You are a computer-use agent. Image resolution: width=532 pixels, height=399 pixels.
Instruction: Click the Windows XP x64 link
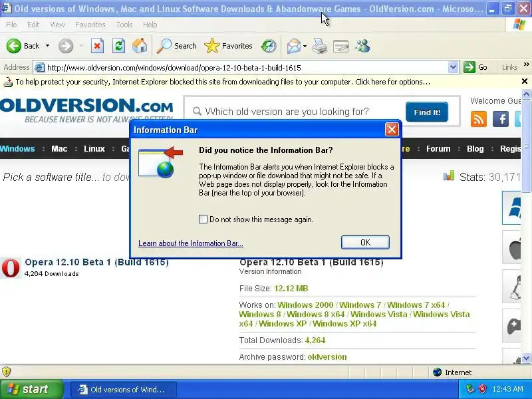(x=344, y=323)
